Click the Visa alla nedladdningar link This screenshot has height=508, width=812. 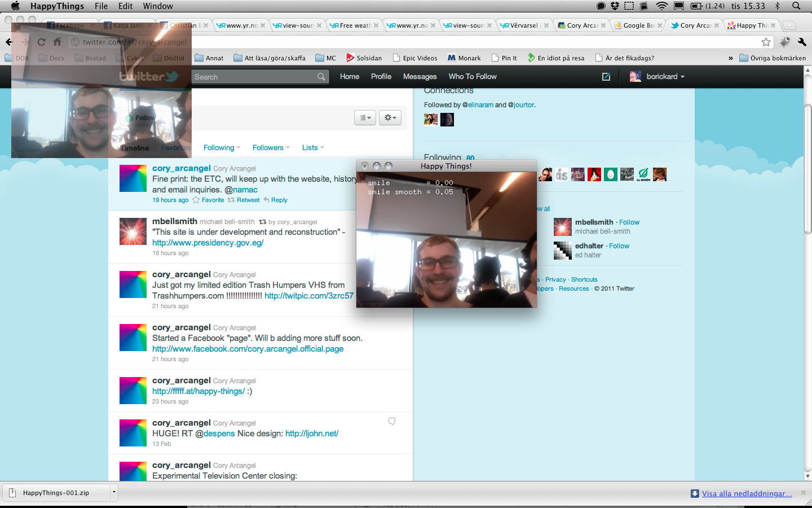point(747,493)
